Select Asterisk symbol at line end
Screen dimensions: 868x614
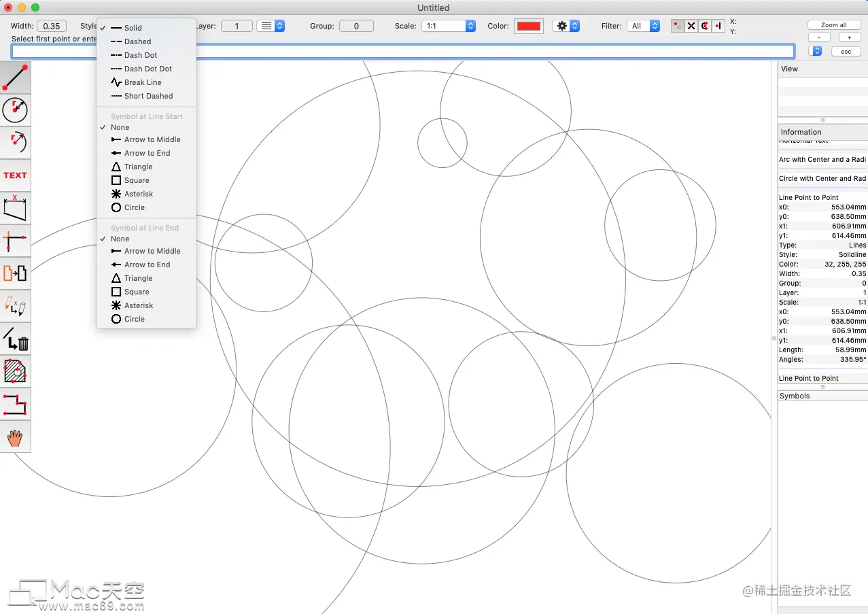[x=146, y=305]
